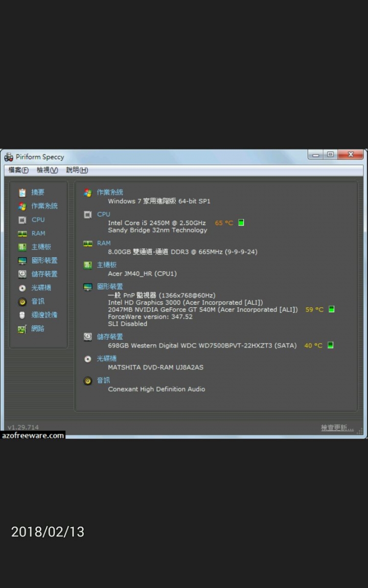Click the NVIDIA GeForce GT 540M line
The height and width of the screenshot is (588, 368).
coord(203,310)
